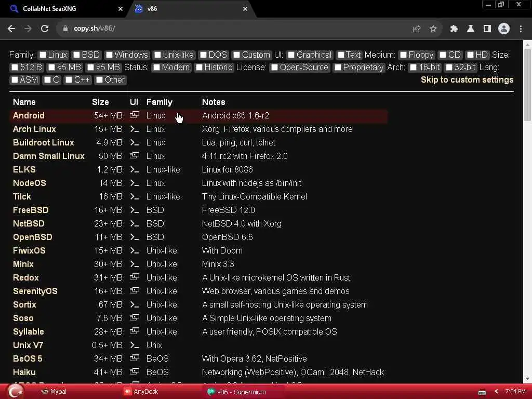Click the scrollbar down arrow
Screen dimensions: 532x399
click(527, 379)
